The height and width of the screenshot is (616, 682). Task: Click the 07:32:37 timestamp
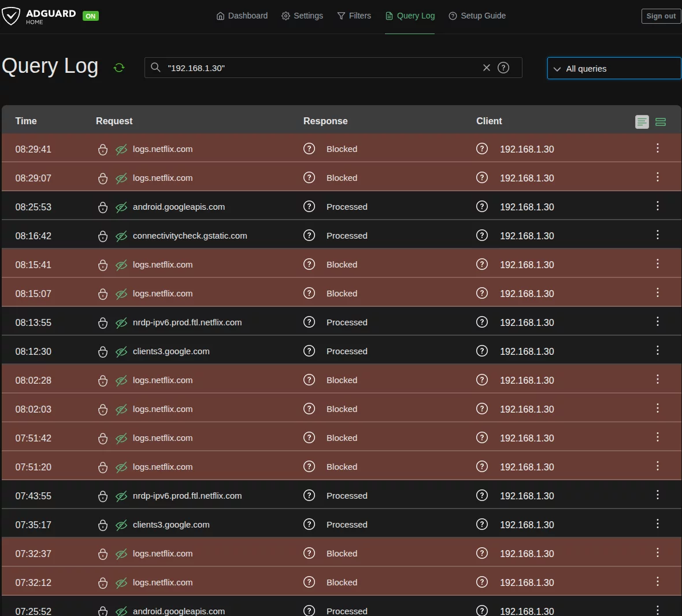pos(33,554)
